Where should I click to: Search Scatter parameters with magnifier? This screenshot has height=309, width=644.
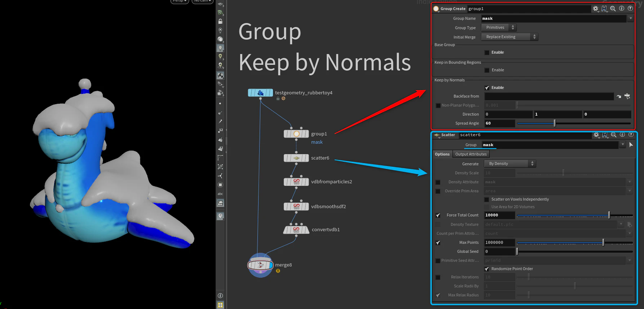(614, 135)
